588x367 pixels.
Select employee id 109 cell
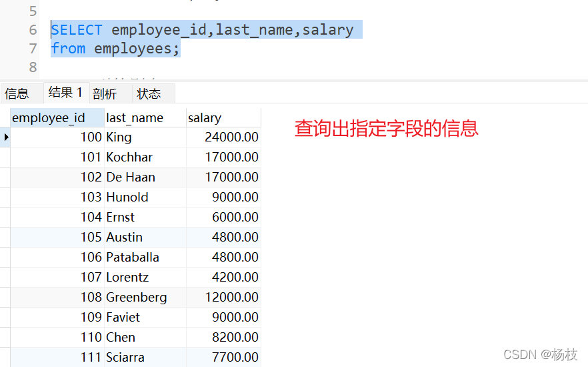point(57,317)
